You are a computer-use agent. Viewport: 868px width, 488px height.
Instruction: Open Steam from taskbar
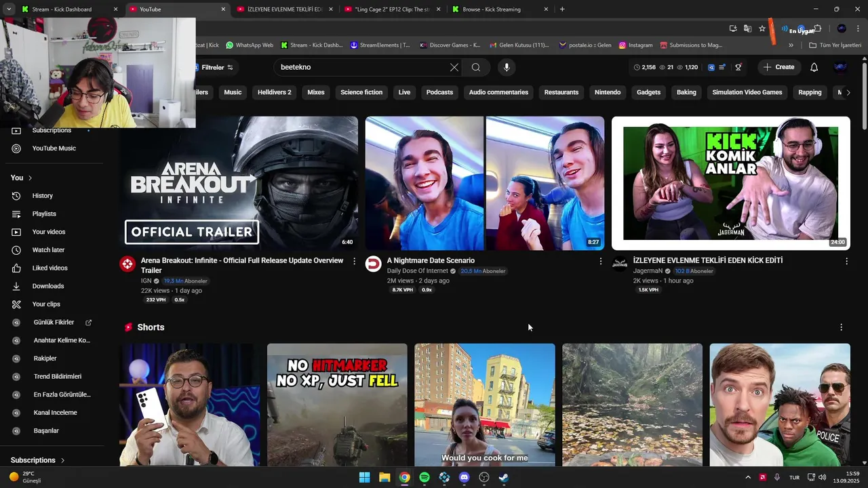click(x=504, y=477)
